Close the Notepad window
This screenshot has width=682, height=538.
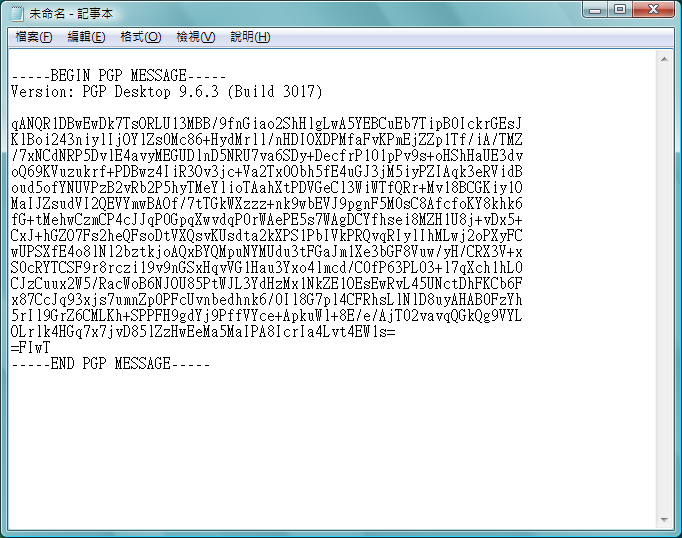click(653, 10)
